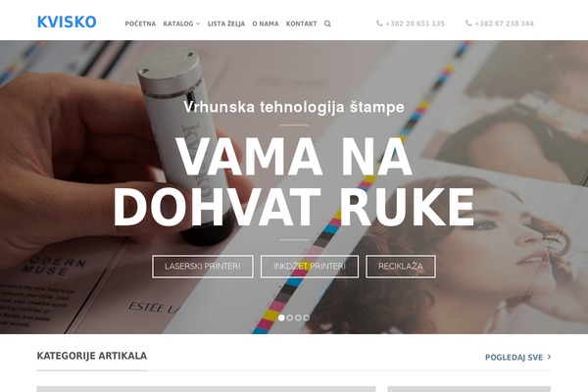
Task: Open the POČETNA menu item
Action: (140, 24)
